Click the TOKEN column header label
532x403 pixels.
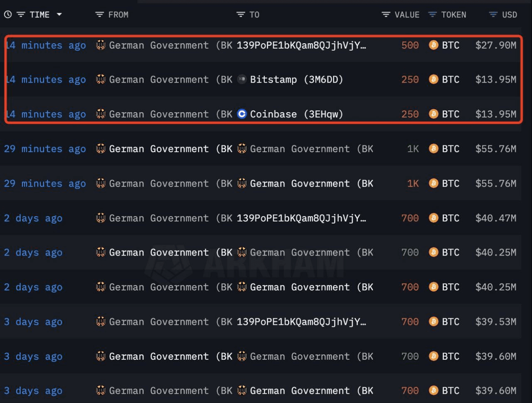453,15
